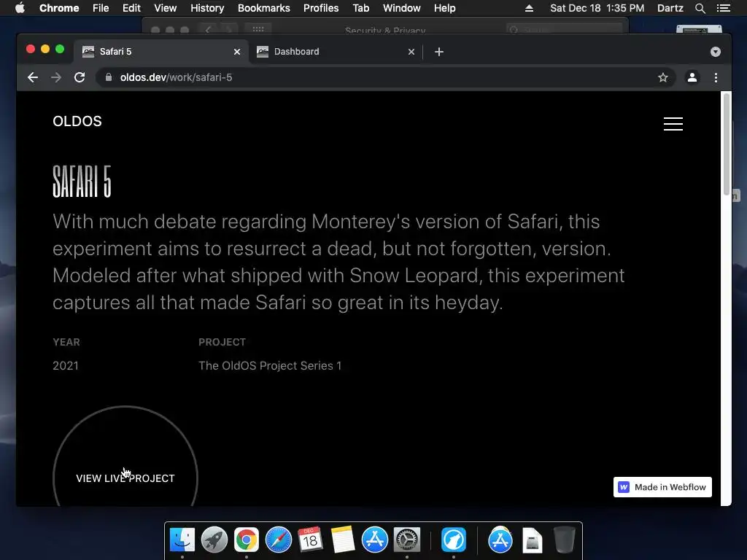The height and width of the screenshot is (560, 747).
Task: Open the Edit menu
Action: (131, 8)
